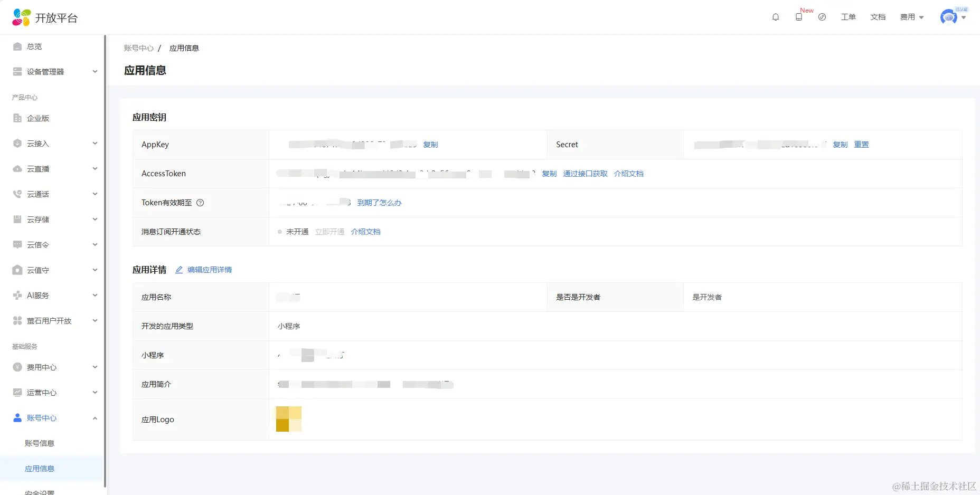Click the 云存储 sidebar icon

coord(17,220)
